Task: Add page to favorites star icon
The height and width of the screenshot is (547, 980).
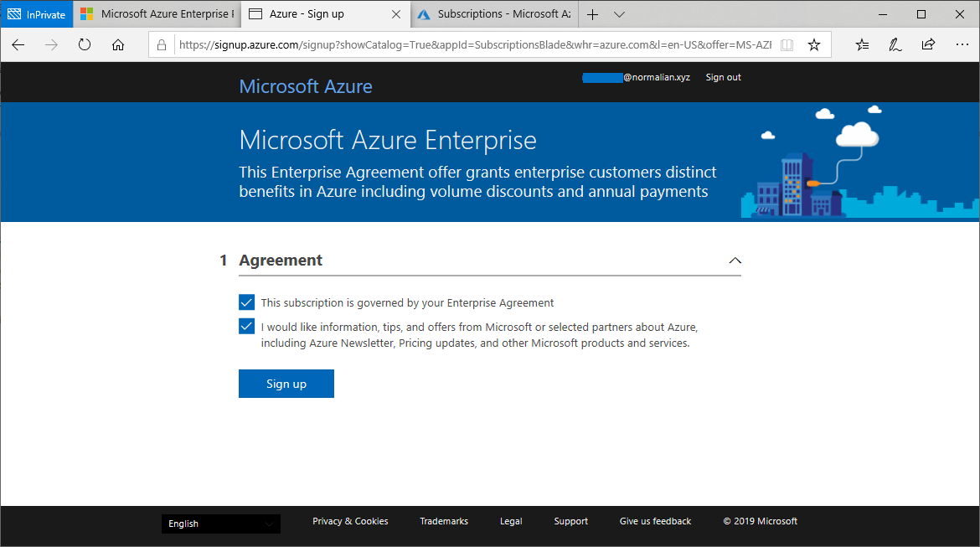Action: tap(814, 45)
